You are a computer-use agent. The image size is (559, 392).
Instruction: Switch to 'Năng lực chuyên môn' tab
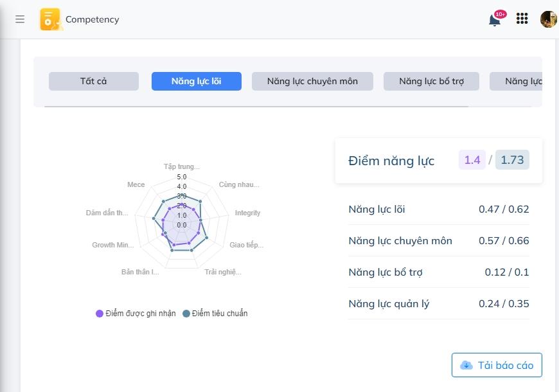[312, 81]
